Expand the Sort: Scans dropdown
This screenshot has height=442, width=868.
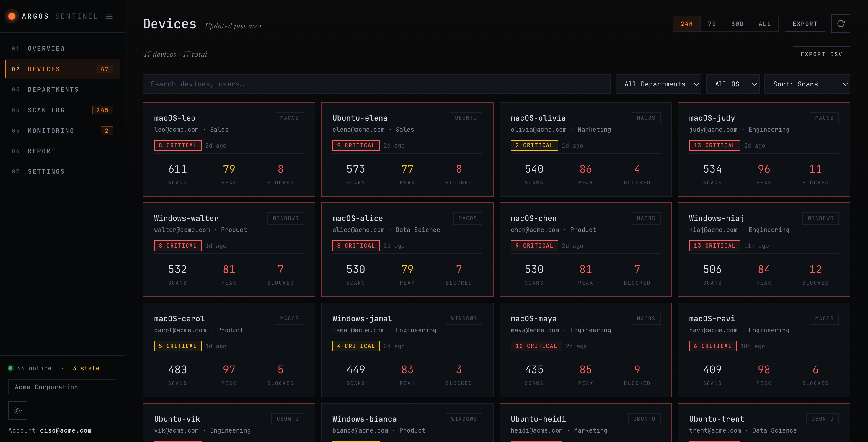coord(807,84)
